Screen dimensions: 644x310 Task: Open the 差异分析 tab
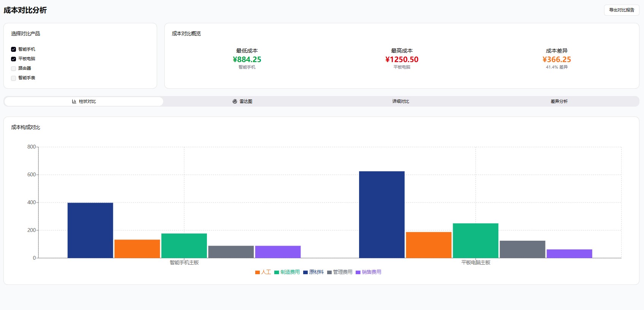pos(559,101)
